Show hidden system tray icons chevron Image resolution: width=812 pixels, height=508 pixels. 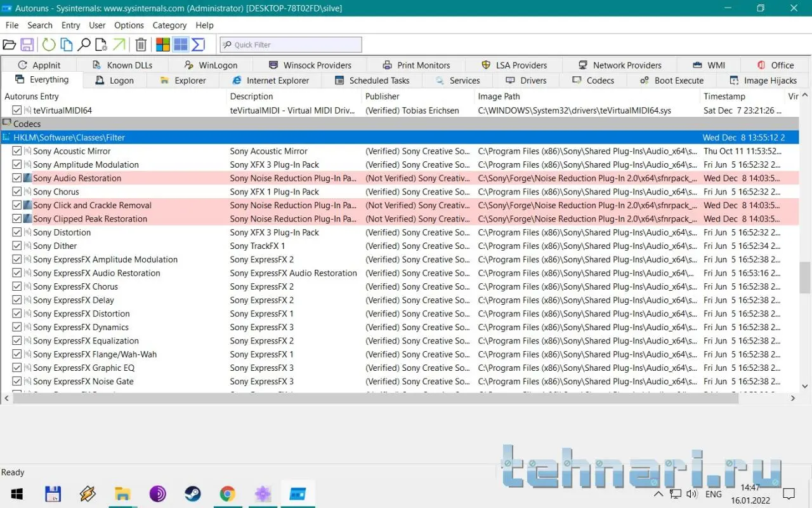658,494
